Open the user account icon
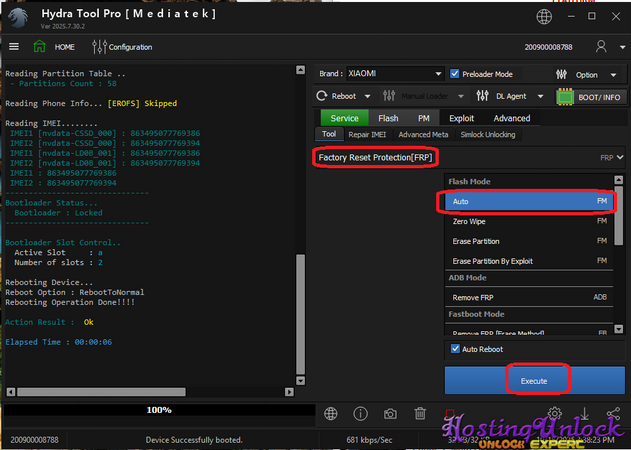 point(601,47)
